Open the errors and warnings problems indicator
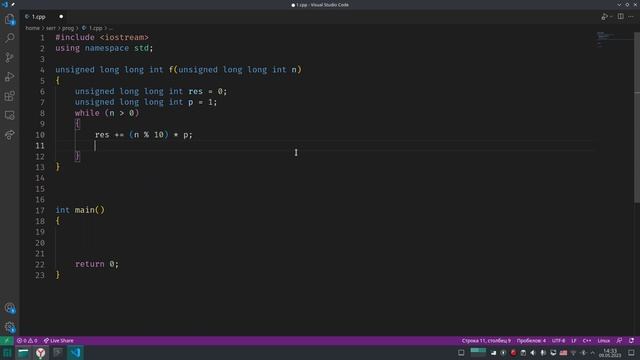 click(x=27, y=340)
